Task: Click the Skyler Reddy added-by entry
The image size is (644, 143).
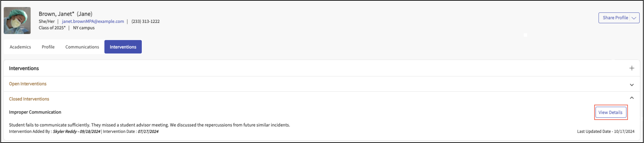Action: pyautogui.click(x=76, y=132)
